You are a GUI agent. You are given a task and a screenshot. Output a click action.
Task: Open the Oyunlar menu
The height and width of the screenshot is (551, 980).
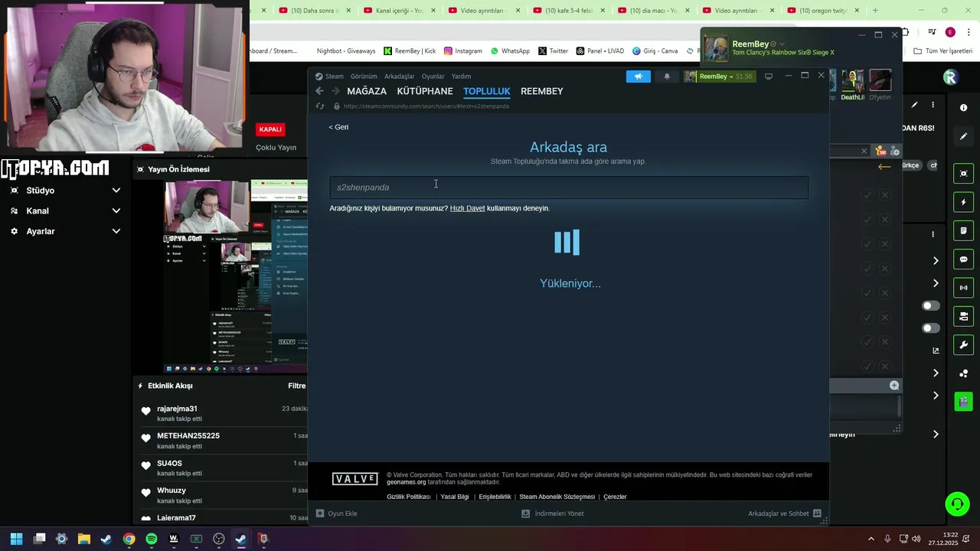433,77
